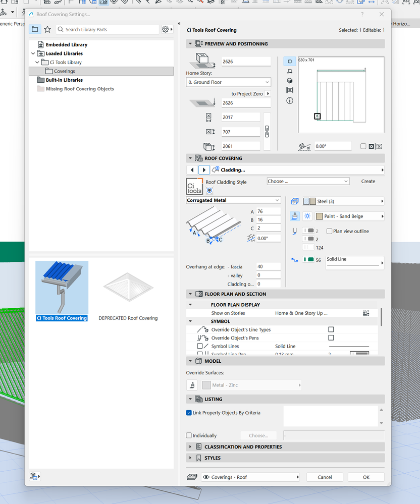Select 2D symbol preview icon
This screenshot has height=504, width=420.
click(x=289, y=61)
